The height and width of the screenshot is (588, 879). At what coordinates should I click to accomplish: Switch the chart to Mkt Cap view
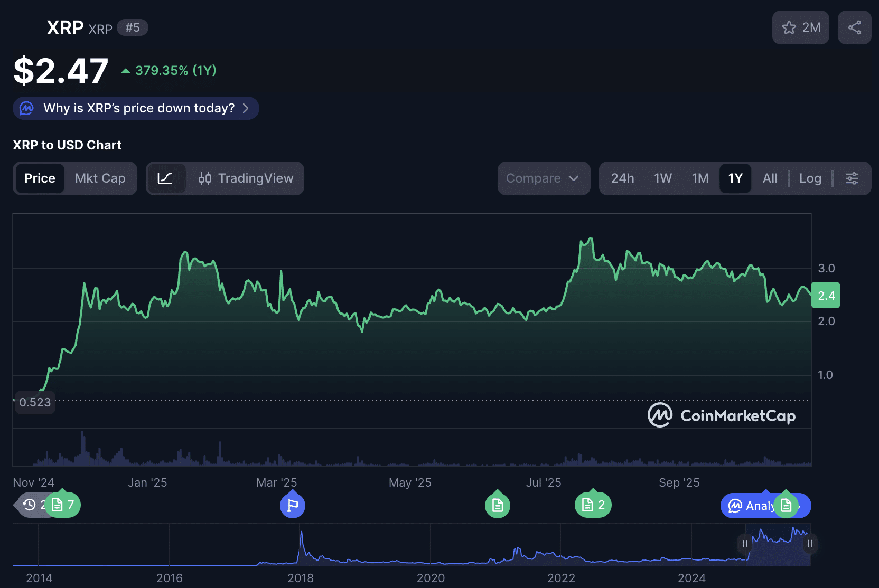pyautogui.click(x=100, y=178)
